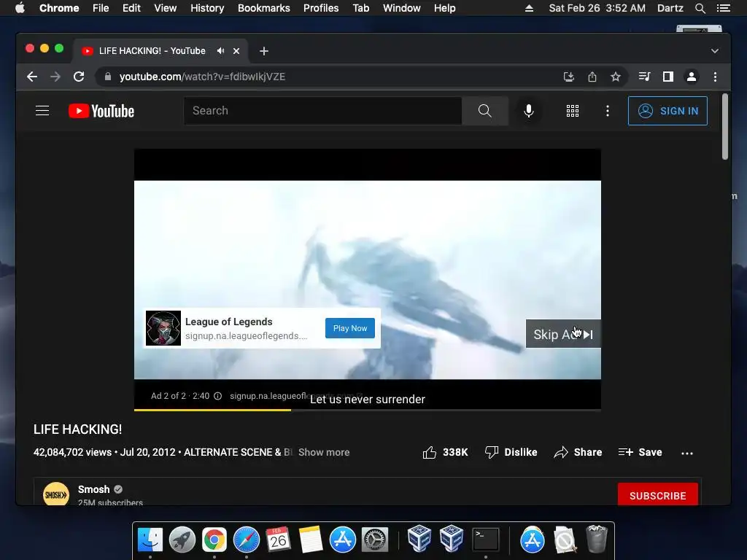Open the File menu
747x560 pixels.
coord(101,8)
